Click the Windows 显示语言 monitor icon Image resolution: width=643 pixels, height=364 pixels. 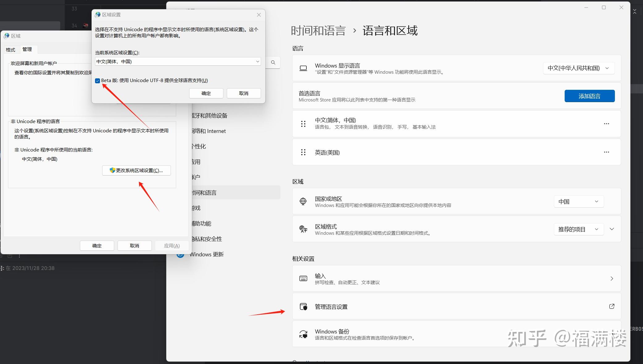coord(303,68)
